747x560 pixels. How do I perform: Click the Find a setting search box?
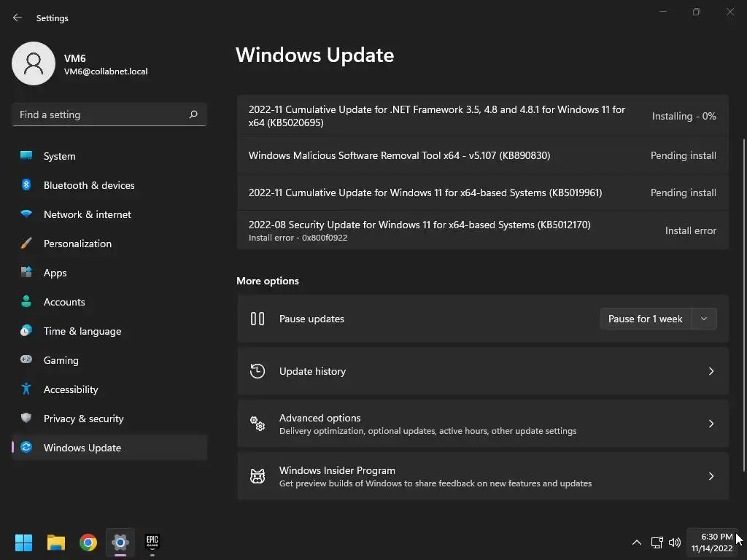(x=101, y=114)
